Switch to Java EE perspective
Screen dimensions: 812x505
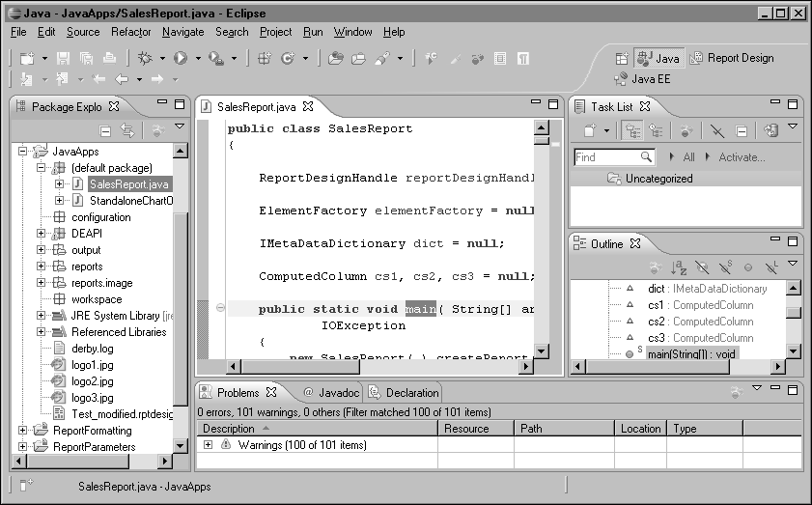(642, 79)
